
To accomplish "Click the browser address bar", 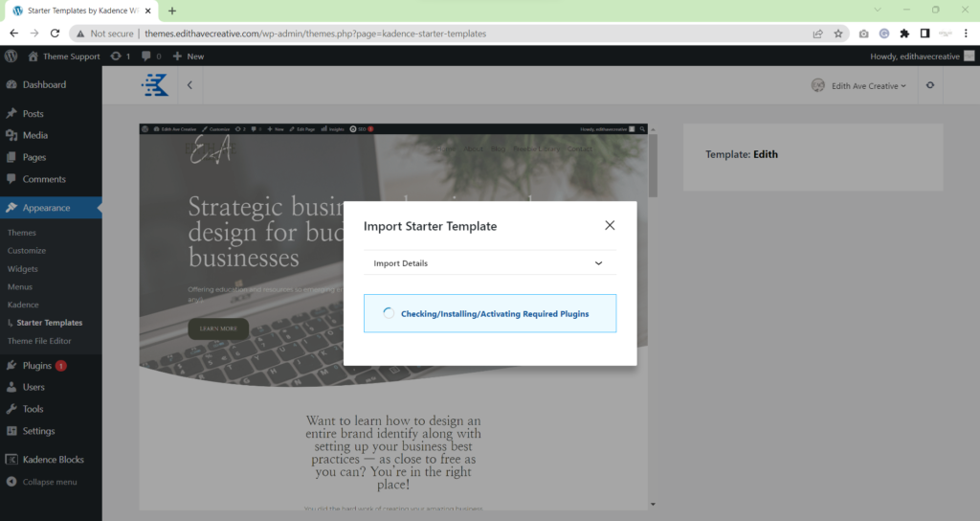I will [x=431, y=33].
